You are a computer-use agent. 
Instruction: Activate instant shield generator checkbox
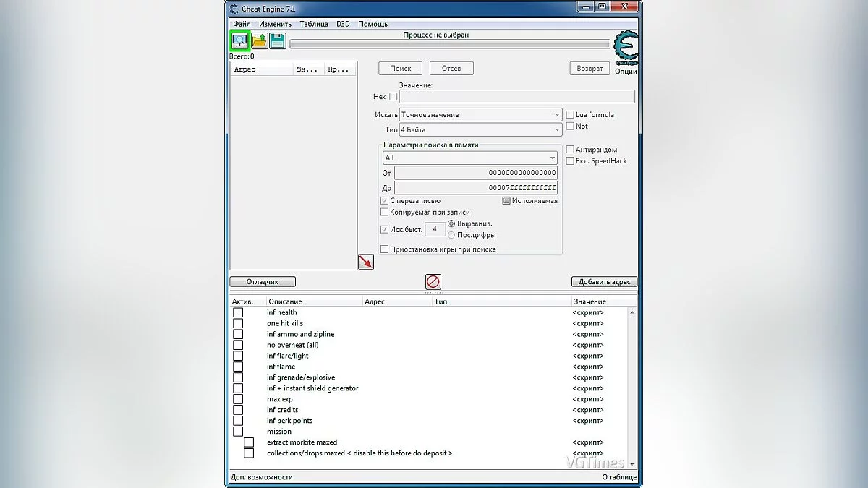(x=238, y=388)
